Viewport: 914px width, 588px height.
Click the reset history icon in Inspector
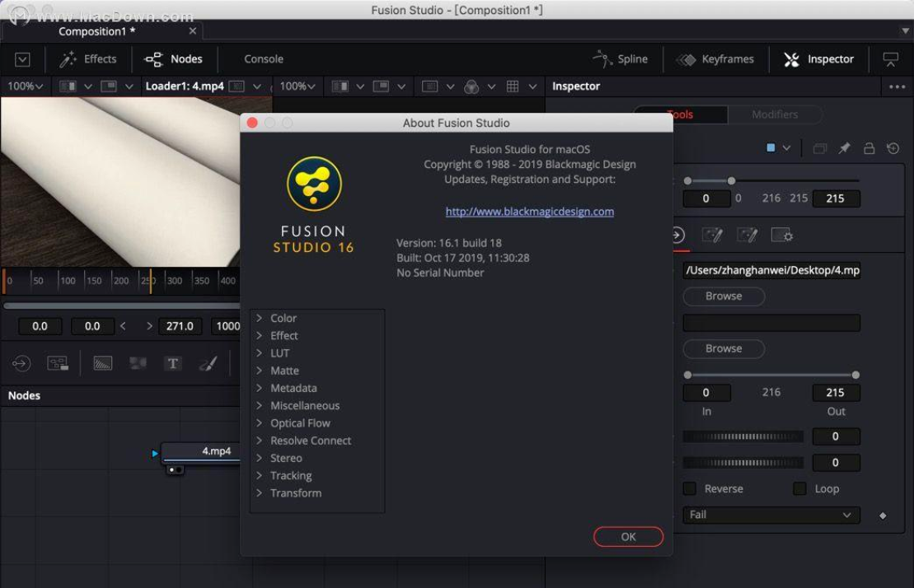[x=893, y=148]
